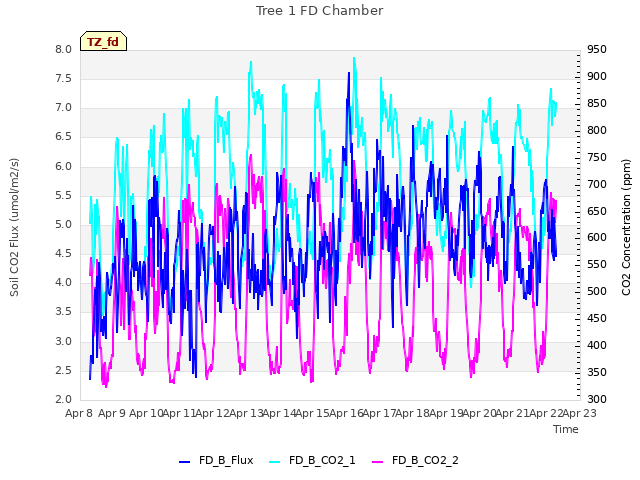
Task: Click the 950 right axis value
Action: pyautogui.click(x=597, y=49)
